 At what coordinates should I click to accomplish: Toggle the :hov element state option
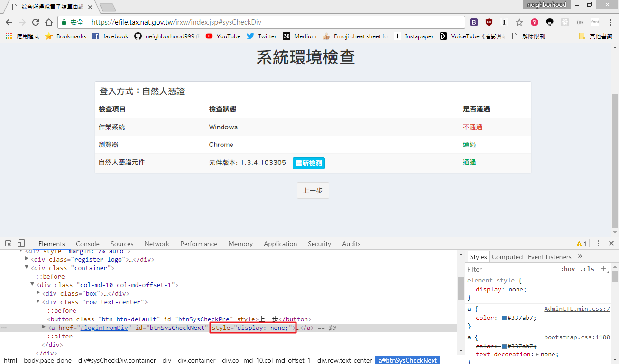click(x=568, y=269)
